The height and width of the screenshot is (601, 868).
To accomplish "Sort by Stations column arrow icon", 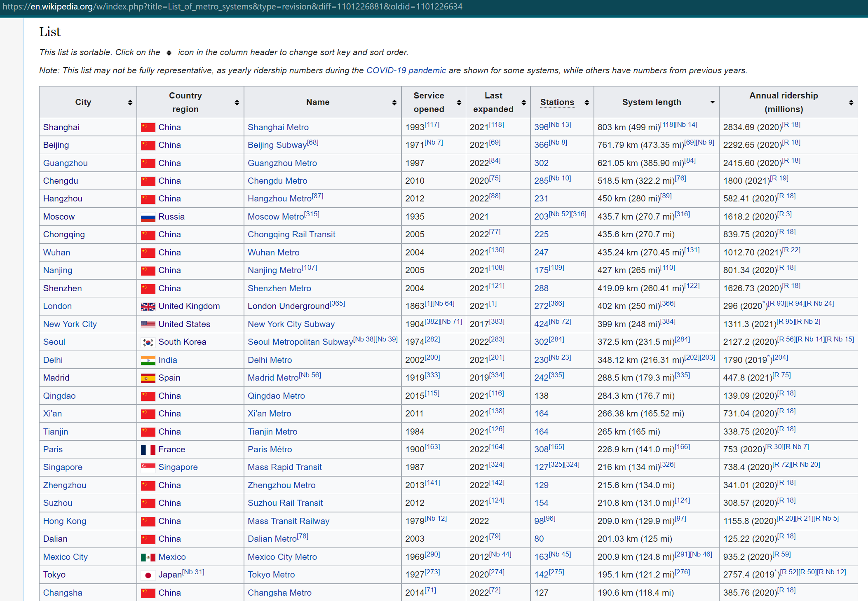I will tap(587, 103).
